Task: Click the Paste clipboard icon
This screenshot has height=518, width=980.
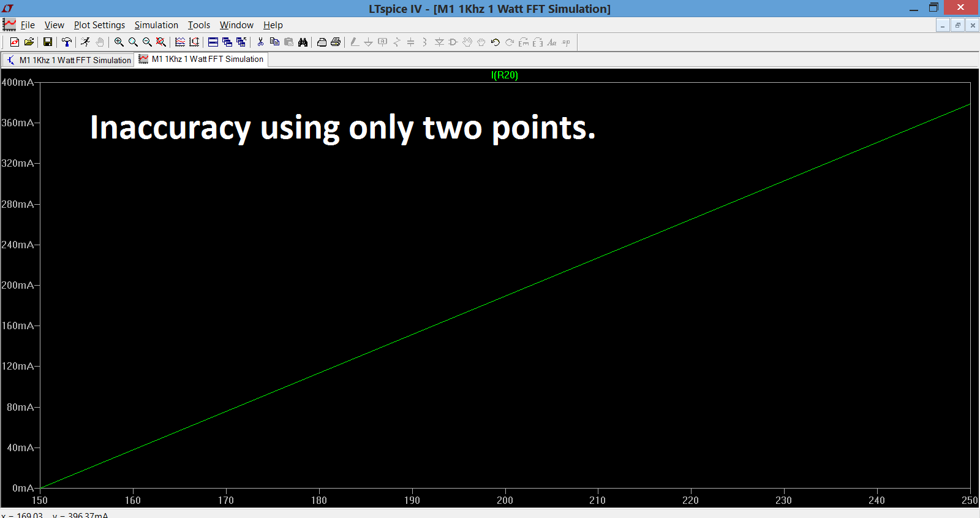Action: click(x=288, y=42)
